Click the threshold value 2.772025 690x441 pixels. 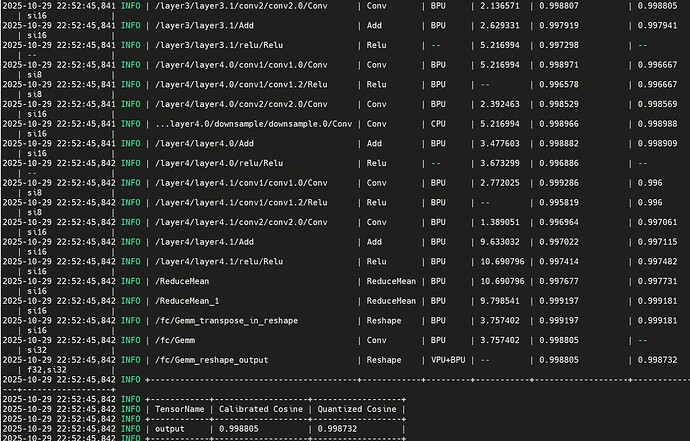(x=500, y=183)
